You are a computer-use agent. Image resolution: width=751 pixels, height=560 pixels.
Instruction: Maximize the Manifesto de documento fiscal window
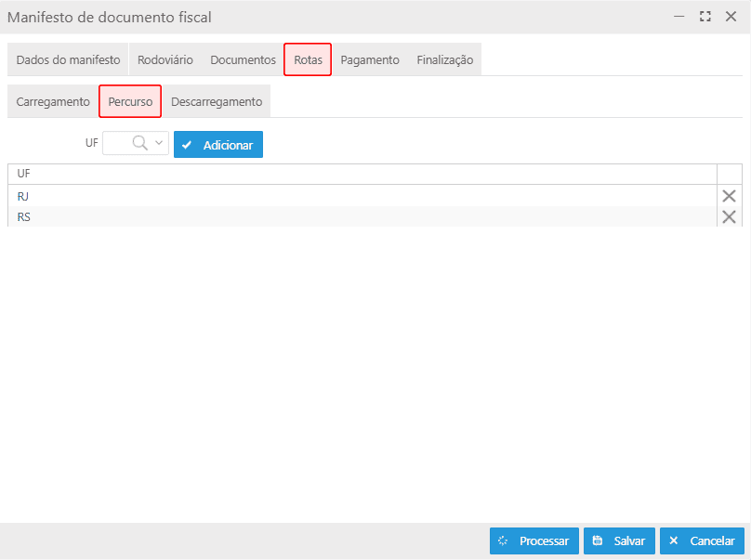click(x=705, y=17)
